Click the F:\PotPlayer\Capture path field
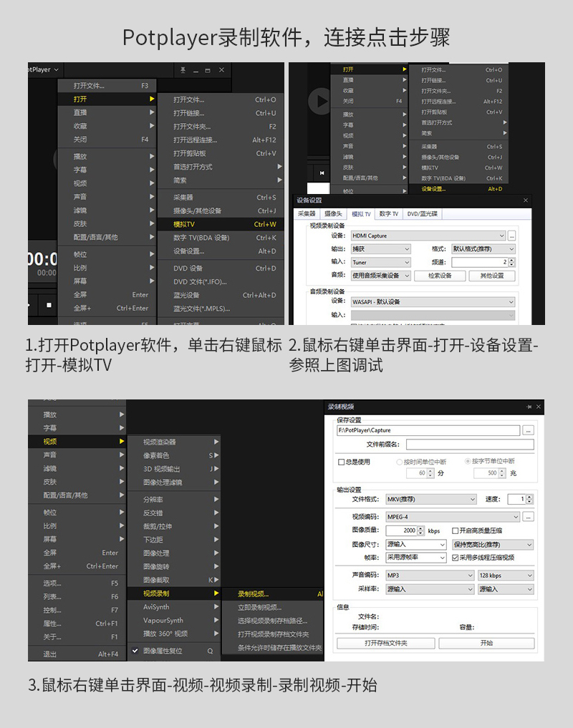The image size is (573, 728). [428, 430]
